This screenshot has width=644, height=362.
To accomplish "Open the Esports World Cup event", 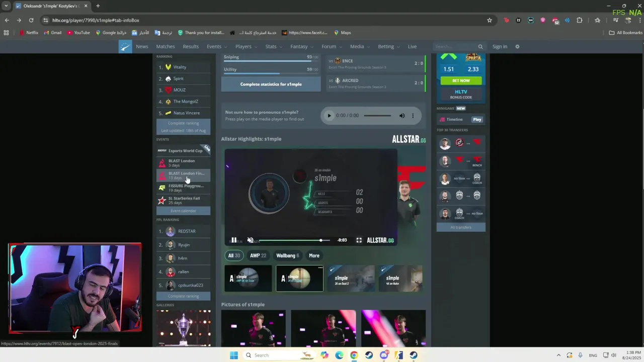I will pyautogui.click(x=183, y=151).
